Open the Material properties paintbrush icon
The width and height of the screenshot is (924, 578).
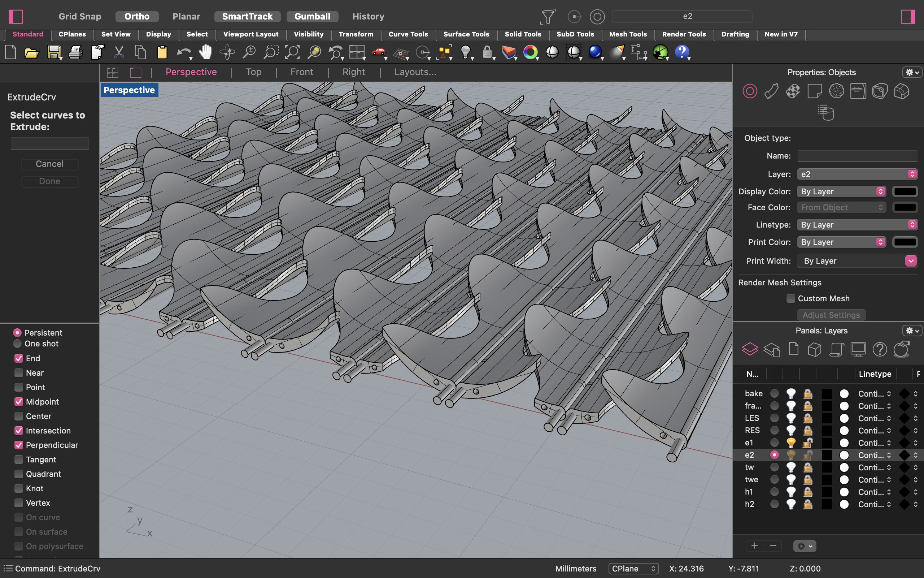[x=771, y=91]
